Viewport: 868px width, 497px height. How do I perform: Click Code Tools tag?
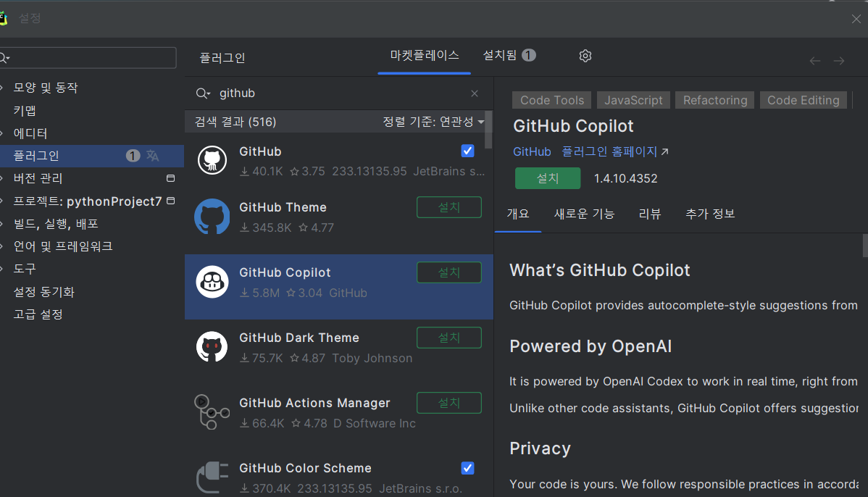click(x=552, y=100)
